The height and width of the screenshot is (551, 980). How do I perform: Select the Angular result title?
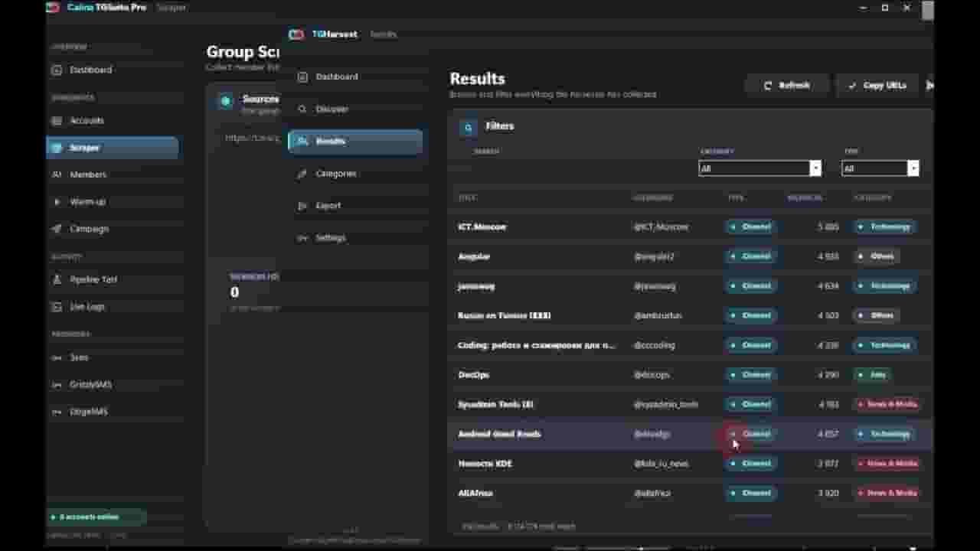474,256
